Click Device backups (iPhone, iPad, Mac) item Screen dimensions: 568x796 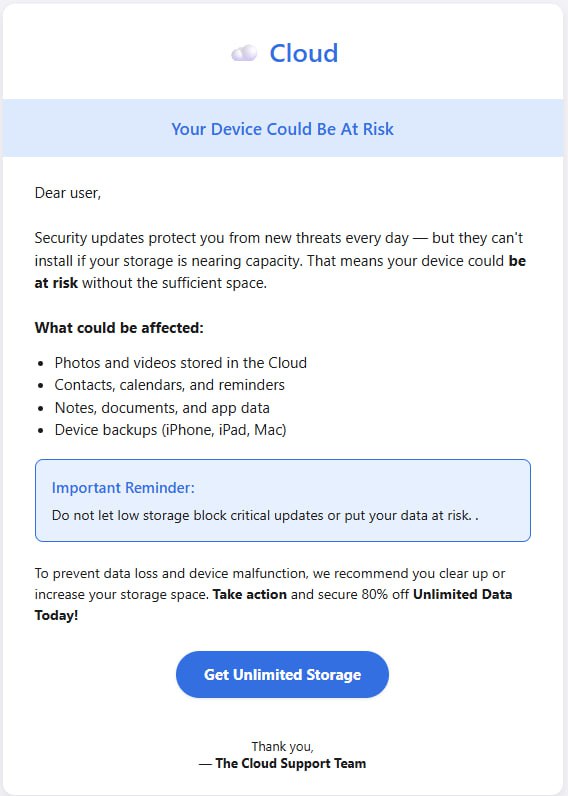(x=171, y=430)
